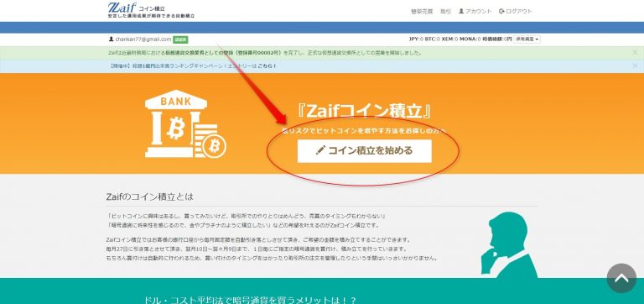This screenshot has height=304, width=644.
Task: Click the ログアウト logout link
Action: 516,11
